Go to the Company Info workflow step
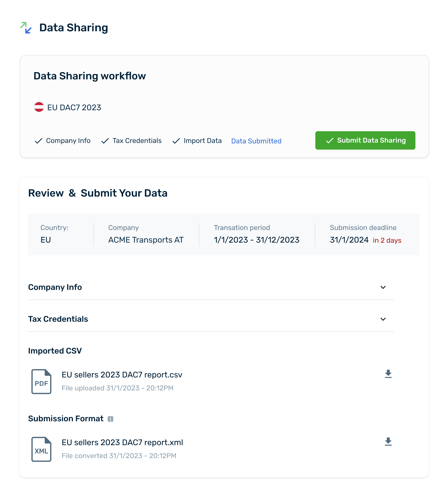Viewport: 448px width, 496px height. coord(68,140)
